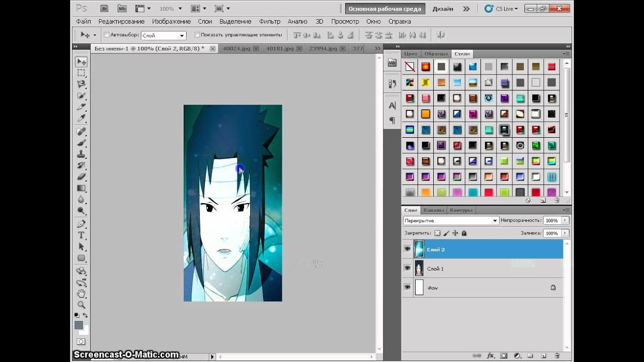Select the Lasso tool
Viewport: 644px width, 362px height.
pyautogui.click(x=81, y=84)
